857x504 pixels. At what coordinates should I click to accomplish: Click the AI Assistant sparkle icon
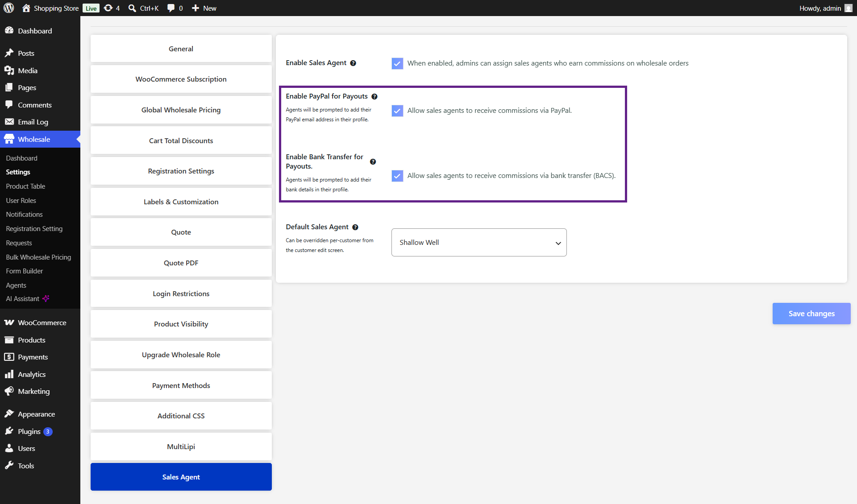pyautogui.click(x=46, y=298)
